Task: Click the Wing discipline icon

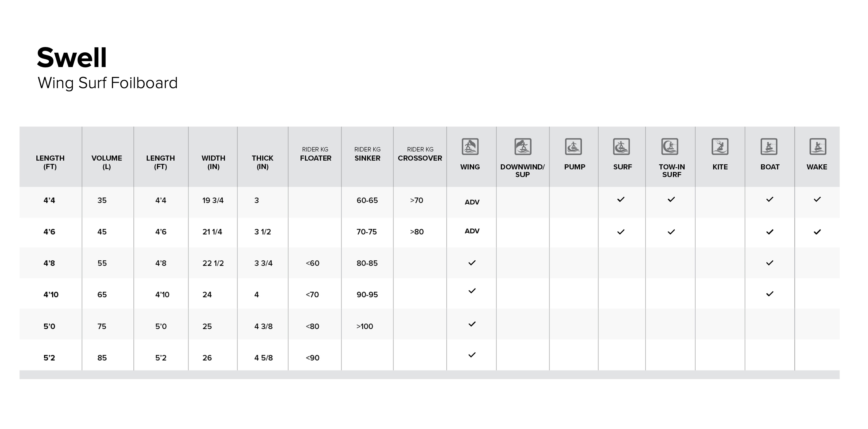Action: (470, 146)
